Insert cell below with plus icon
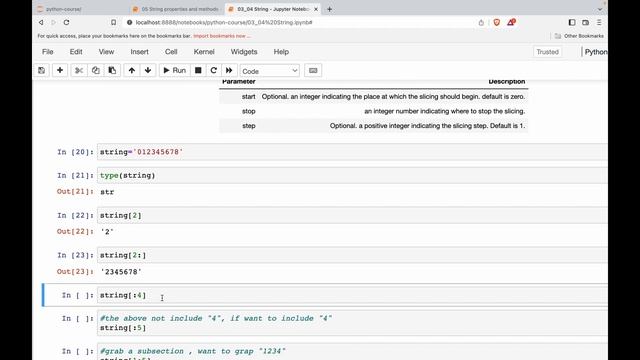This screenshot has height=360, width=640. point(60,71)
